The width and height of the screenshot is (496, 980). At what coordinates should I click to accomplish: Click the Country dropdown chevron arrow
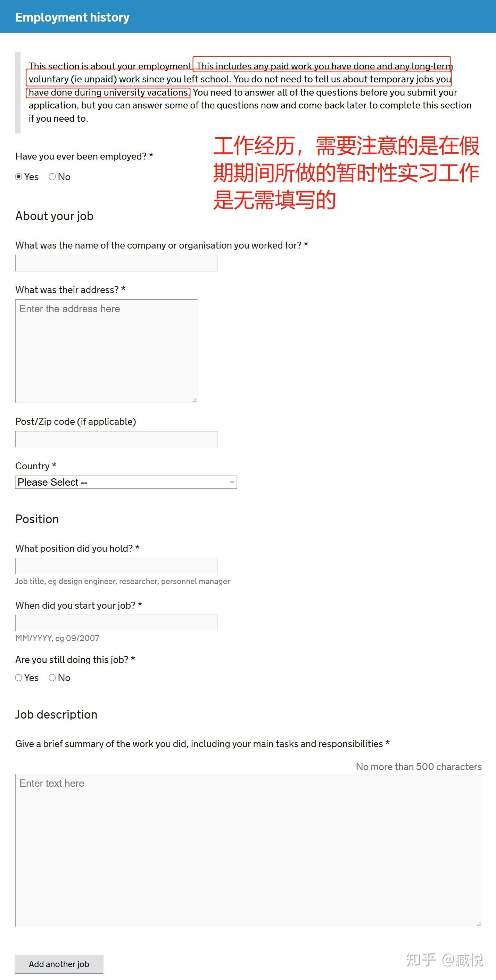click(232, 482)
